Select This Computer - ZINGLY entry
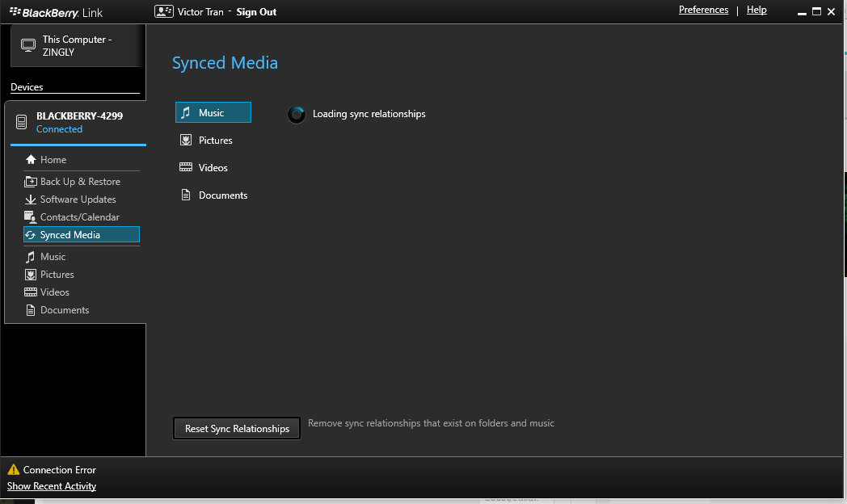Screen dimensions: 847x504 click(78, 46)
